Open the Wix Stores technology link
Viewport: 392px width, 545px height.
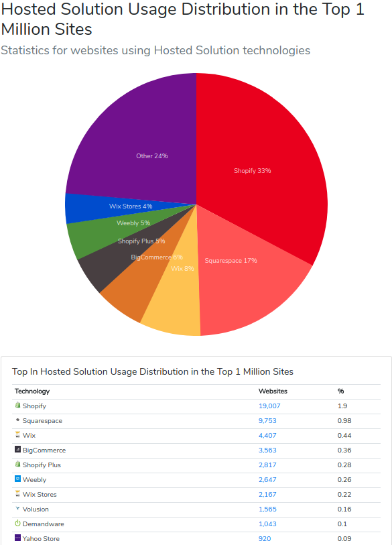(x=40, y=494)
